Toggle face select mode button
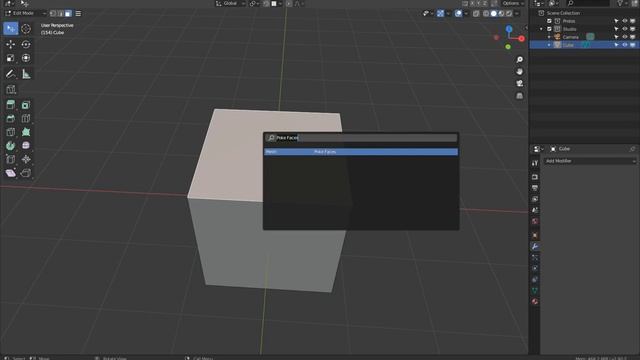The height and width of the screenshot is (360, 640). pos(68,13)
